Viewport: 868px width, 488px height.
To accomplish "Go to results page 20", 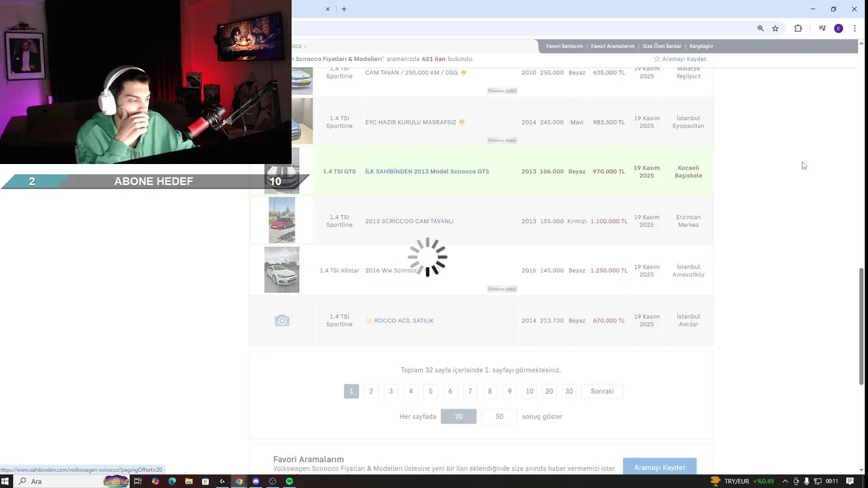I will click(549, 391).
